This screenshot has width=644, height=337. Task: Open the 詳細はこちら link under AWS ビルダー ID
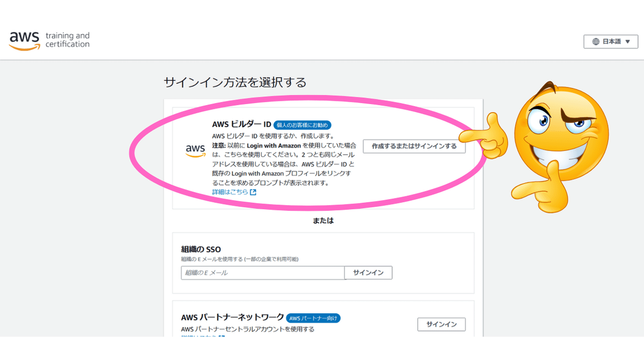tap(230, 192)
